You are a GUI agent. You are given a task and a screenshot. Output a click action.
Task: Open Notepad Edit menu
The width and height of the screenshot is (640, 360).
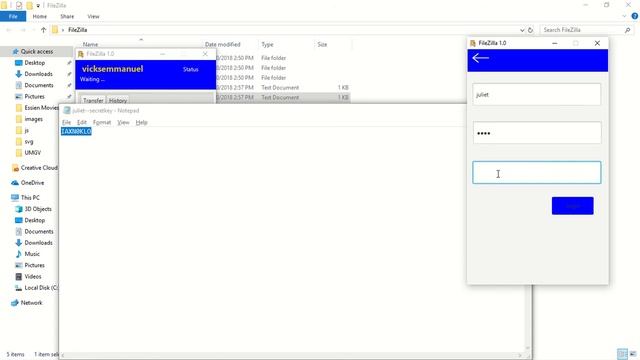click(x=82, y=122)
